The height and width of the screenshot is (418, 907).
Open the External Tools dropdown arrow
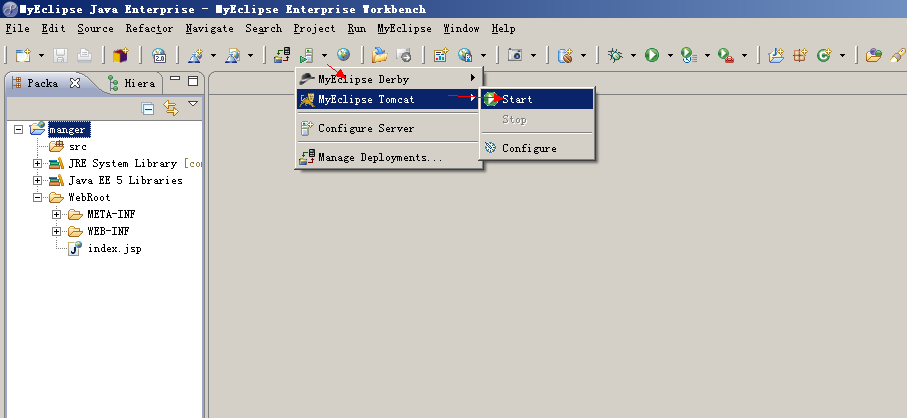(x=744, y=56)
